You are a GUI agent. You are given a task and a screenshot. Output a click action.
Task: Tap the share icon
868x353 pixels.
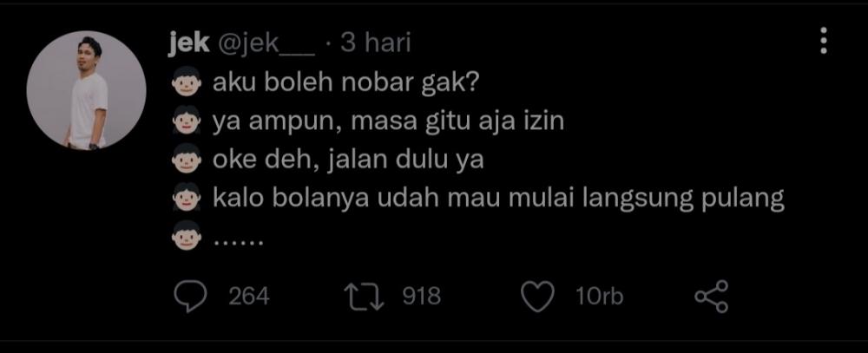tap(712, 297)
